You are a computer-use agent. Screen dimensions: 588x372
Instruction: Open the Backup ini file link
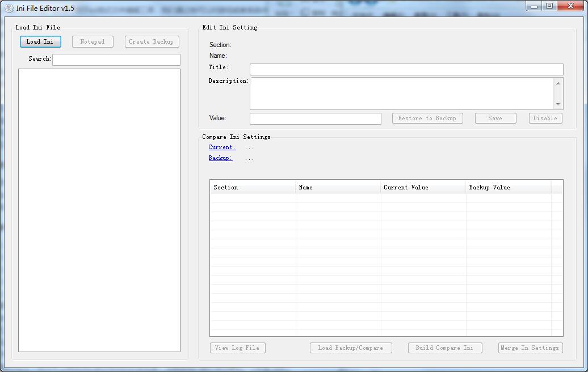220,158
